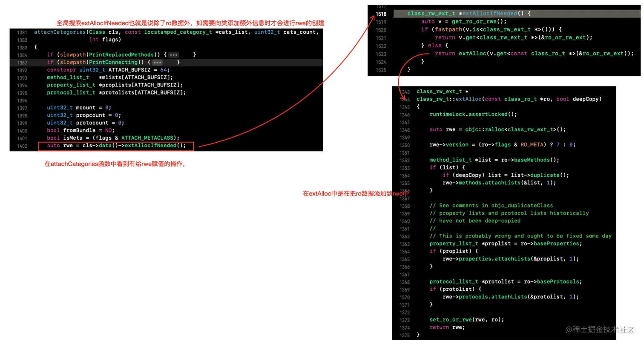Click the 'if (fastpath(v.is<class_rw_ext_t *>()))' line

(492, 29)
